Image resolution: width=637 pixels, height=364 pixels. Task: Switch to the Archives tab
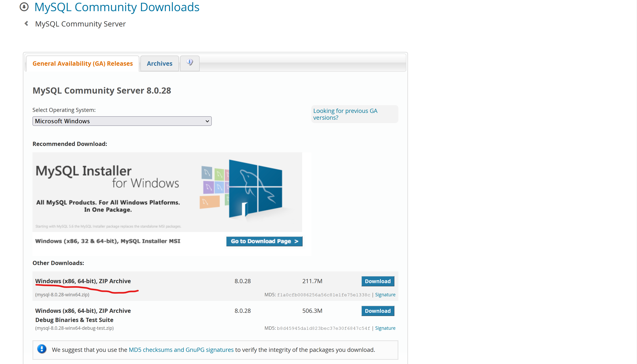[160, 64]
